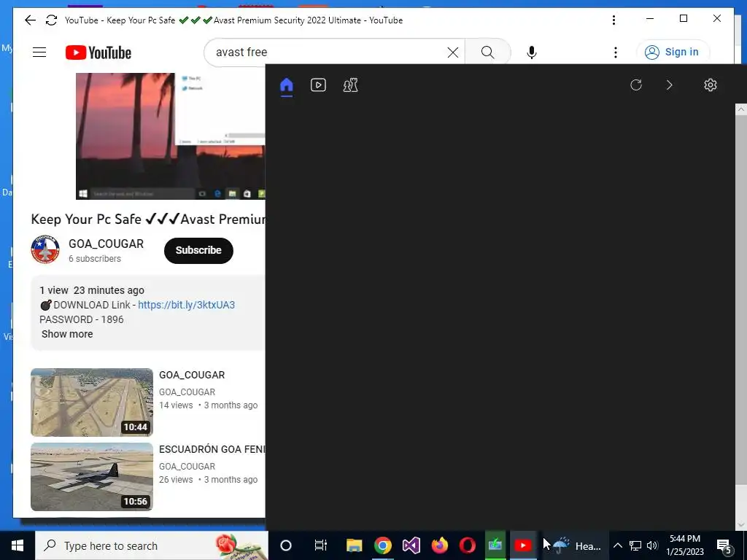Open the title bar three-dot menu
Image resolution: width=747 pixels, height=560 pixels.
pos(614,20)
